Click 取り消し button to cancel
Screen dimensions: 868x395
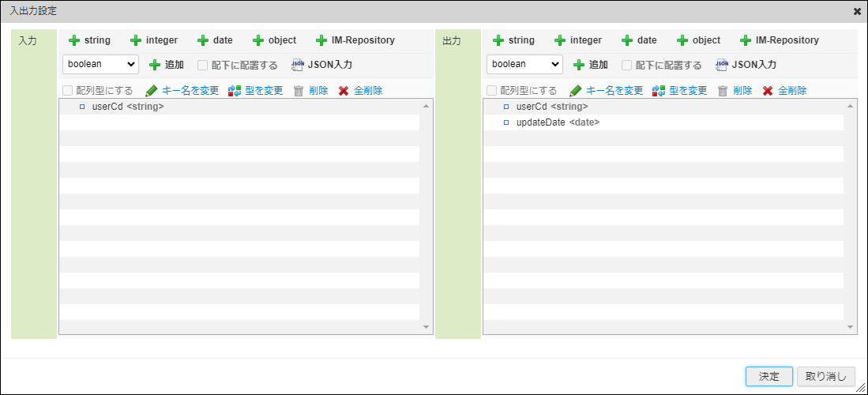click(826, 377)
